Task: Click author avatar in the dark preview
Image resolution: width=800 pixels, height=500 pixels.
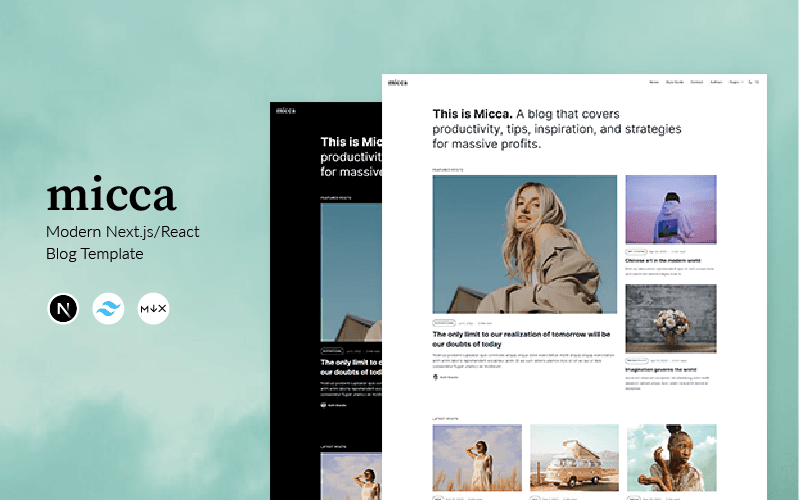Action: pos(324,405)
